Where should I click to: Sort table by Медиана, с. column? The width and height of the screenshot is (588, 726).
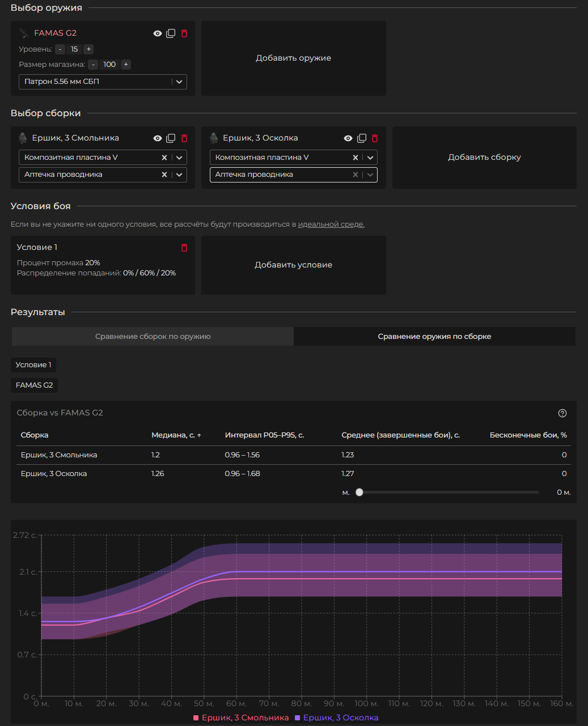pos(176,435)
